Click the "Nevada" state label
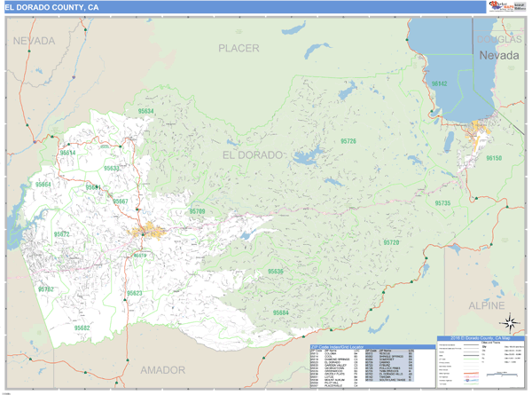The image size is (532, 395). click(499, 55)
